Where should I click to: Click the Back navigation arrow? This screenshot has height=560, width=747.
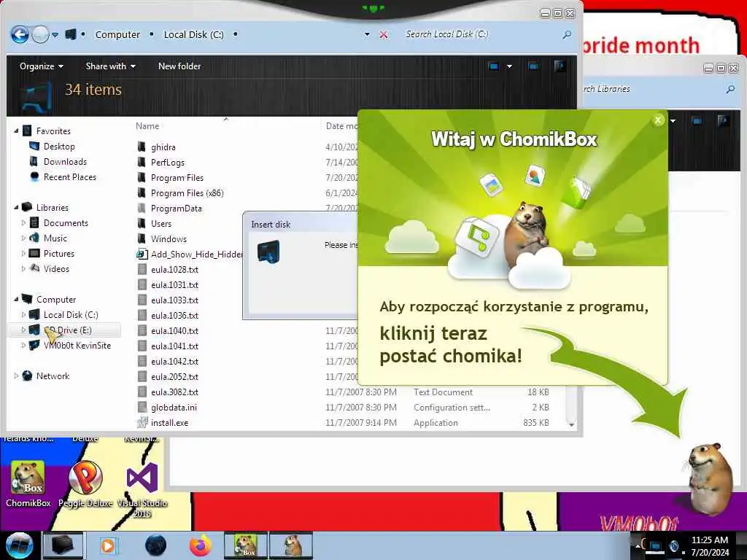coord(20,34)
